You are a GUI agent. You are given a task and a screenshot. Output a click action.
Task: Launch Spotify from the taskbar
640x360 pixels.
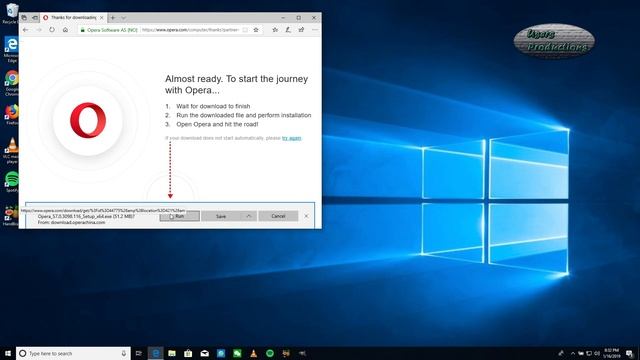(270, 353)
